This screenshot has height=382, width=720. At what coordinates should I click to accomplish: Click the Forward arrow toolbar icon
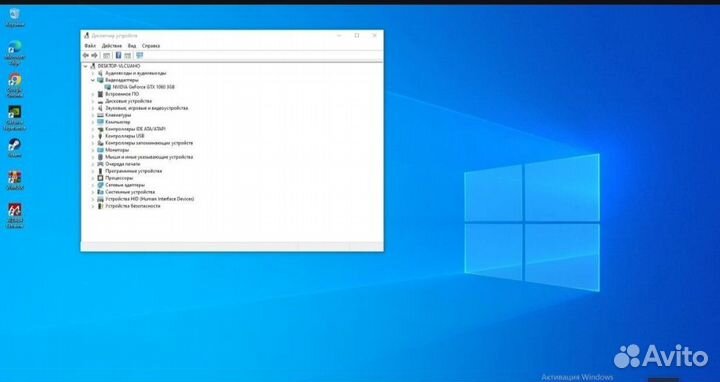(95, 56)
